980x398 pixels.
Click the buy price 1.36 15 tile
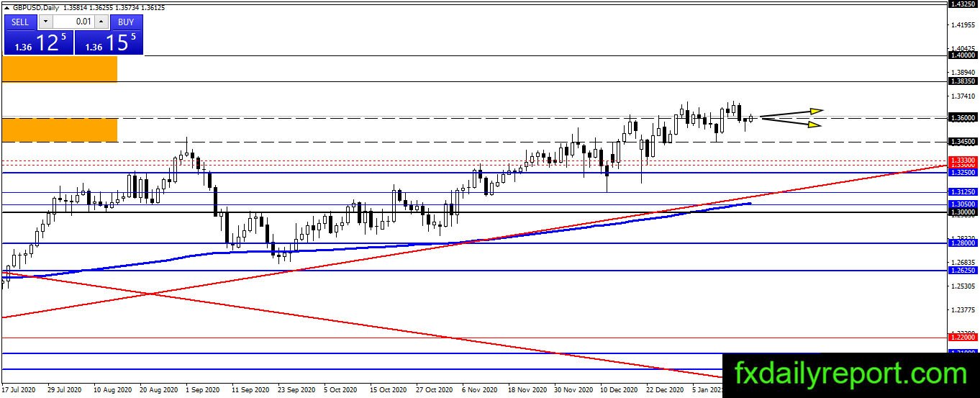109,42
